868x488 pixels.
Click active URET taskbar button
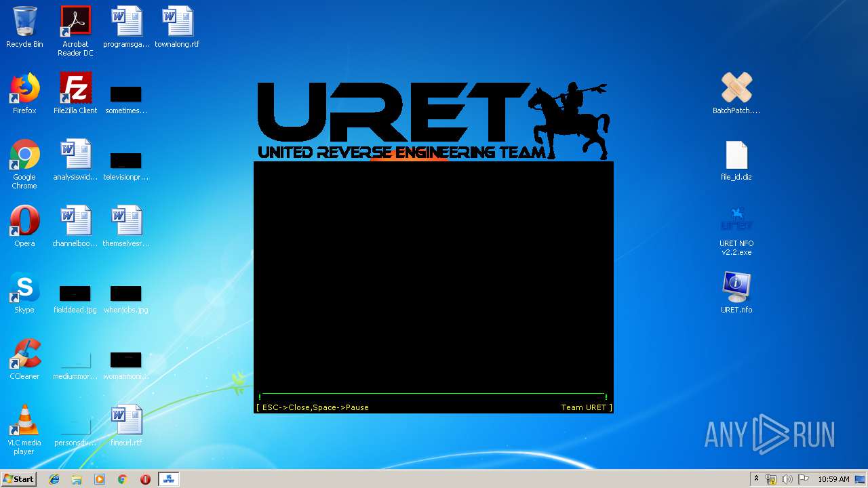pyautogui.click(x=168, y=479)
